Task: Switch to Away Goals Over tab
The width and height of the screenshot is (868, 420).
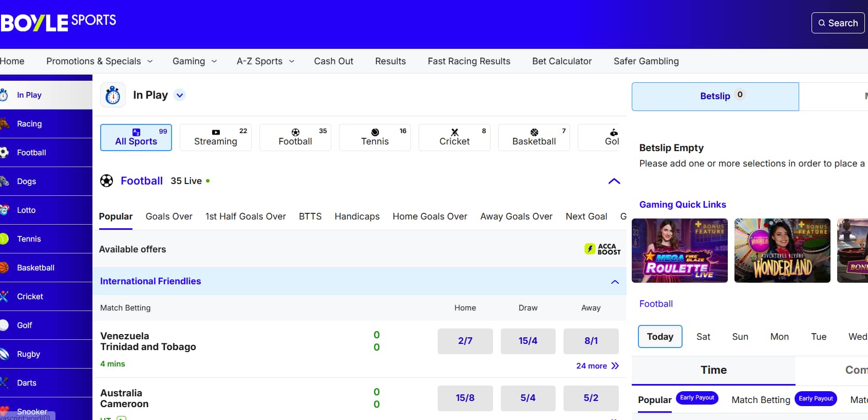Action: coord(516,216)
